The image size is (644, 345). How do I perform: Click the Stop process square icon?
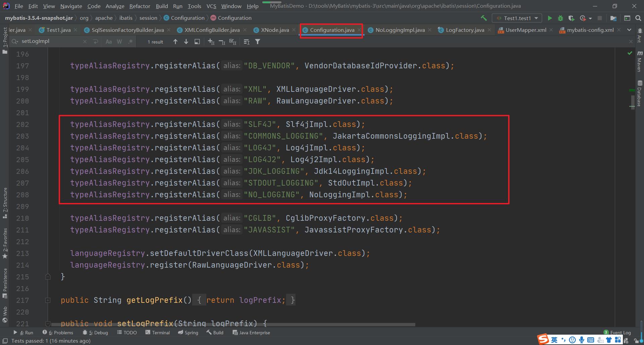tap(600, 18)
